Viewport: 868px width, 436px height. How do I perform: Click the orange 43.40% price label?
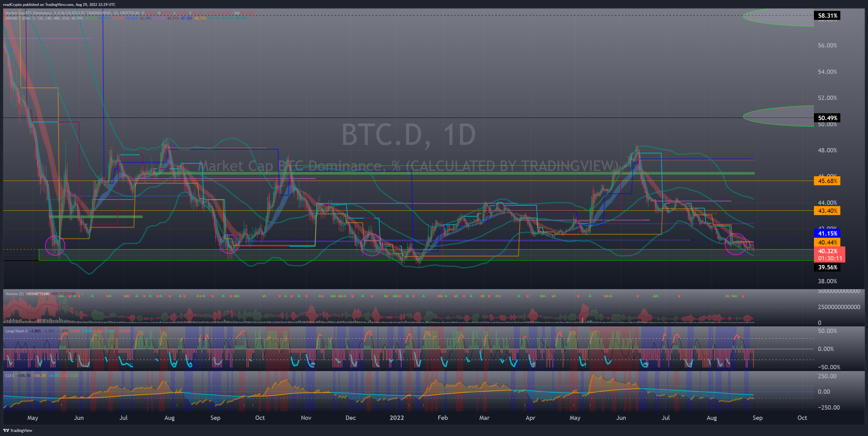click(x=827, y=211)
